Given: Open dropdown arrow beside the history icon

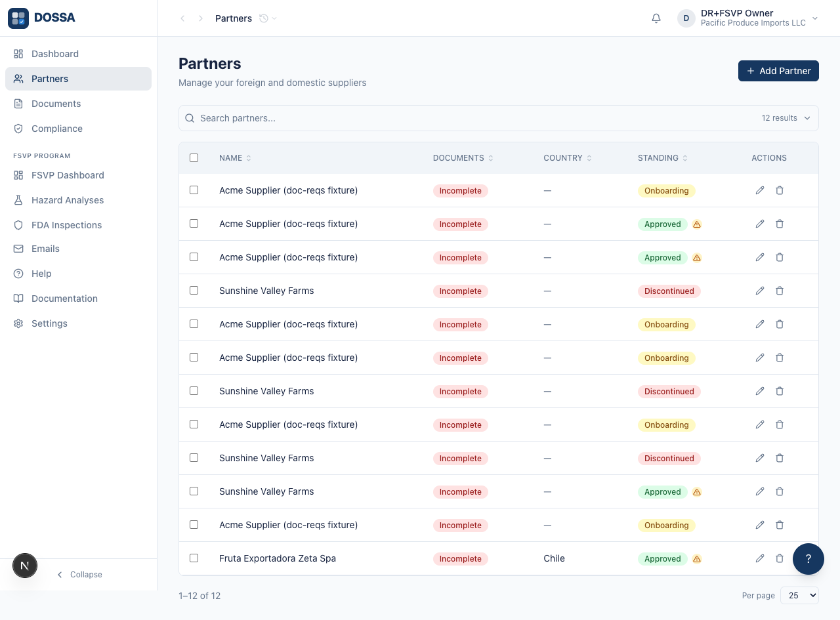Looking at the screenshot, I should tap(274, 18).
